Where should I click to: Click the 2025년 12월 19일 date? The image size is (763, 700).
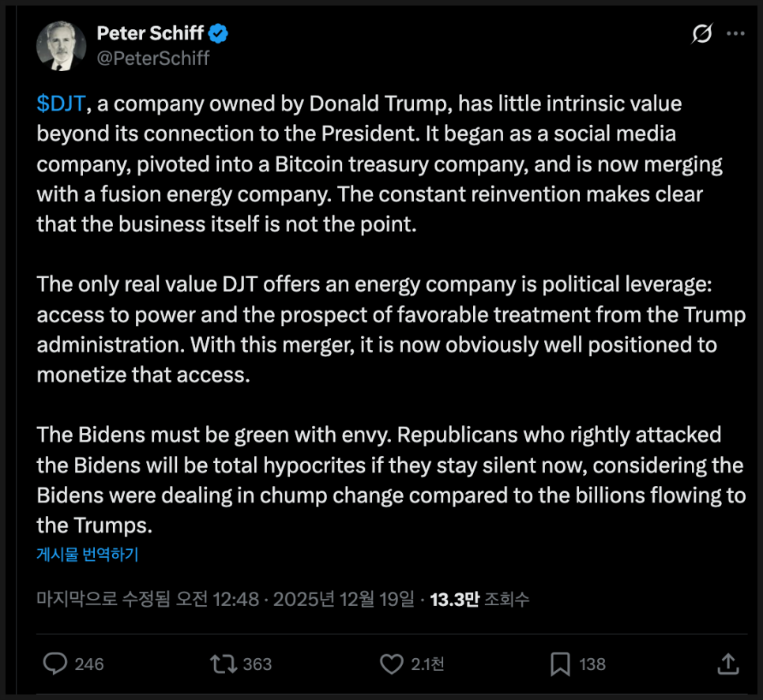[x=344, y=600]
